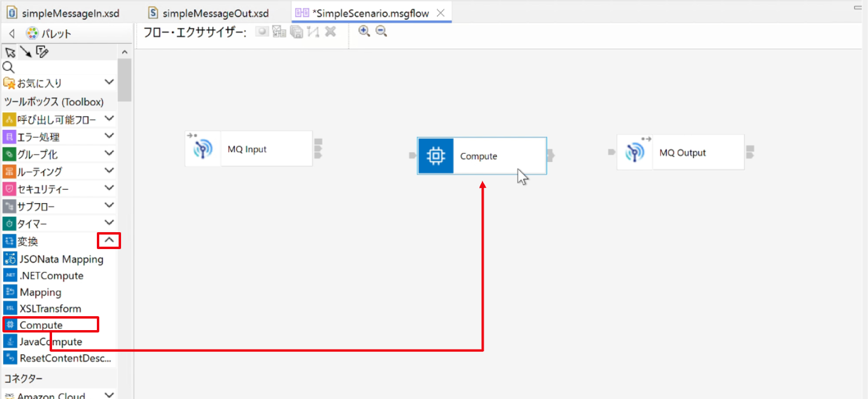Select JSONata Mapping node in palette
The width and height of the screenshot is (868, 399).
coord(53,259)
